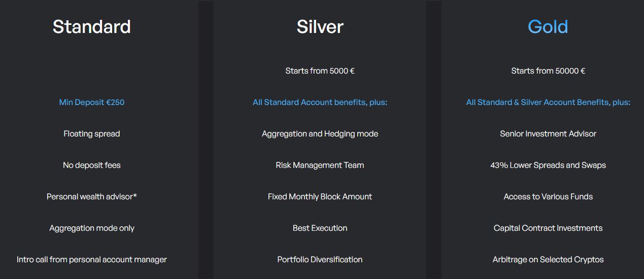Viewport: 644px width, 279px height.
Task: Click Personal wealth advisor* entry
Action: coord(91,196)
